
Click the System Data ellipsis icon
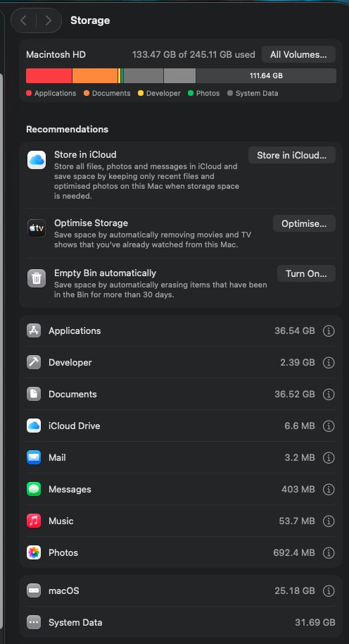pos(34,622)
